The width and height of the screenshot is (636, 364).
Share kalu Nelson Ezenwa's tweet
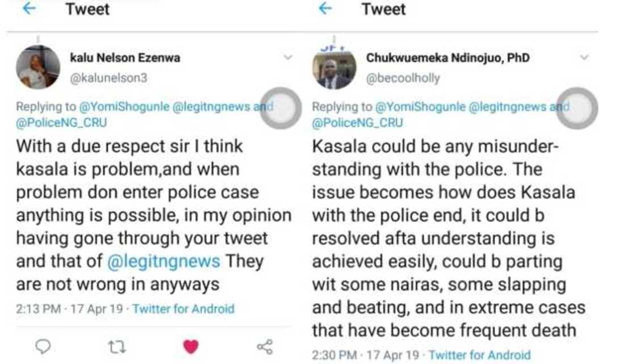265,346
